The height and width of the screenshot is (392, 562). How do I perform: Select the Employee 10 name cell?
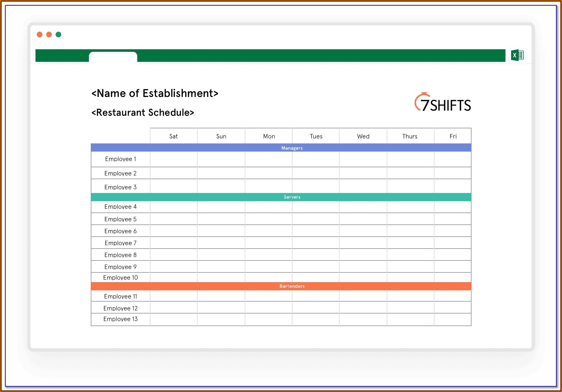point(121,277)
